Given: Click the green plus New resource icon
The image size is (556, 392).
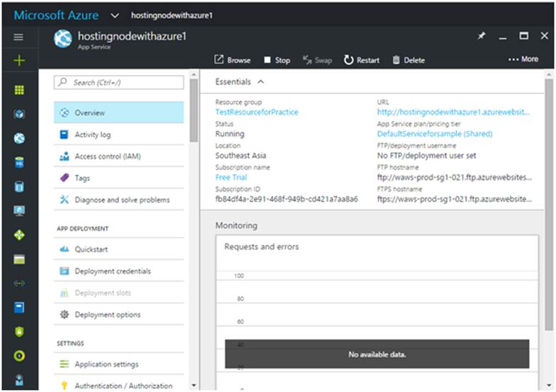Looking at the screenshot, I should pyautogui.click(x=19, y=61).
